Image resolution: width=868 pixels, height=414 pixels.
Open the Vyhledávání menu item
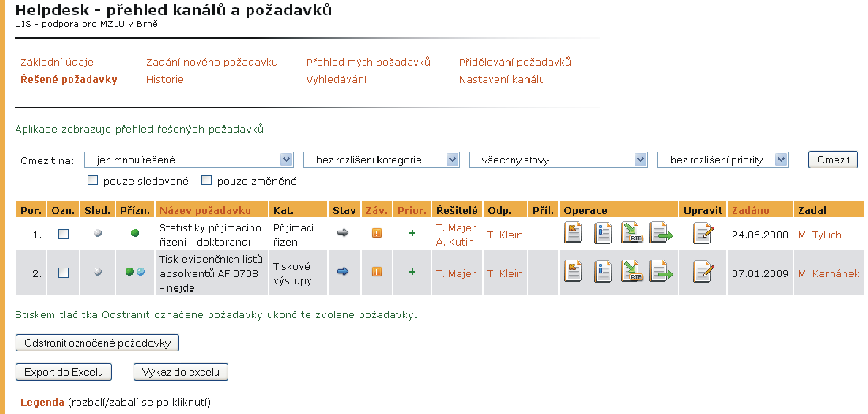pos(337,80)
